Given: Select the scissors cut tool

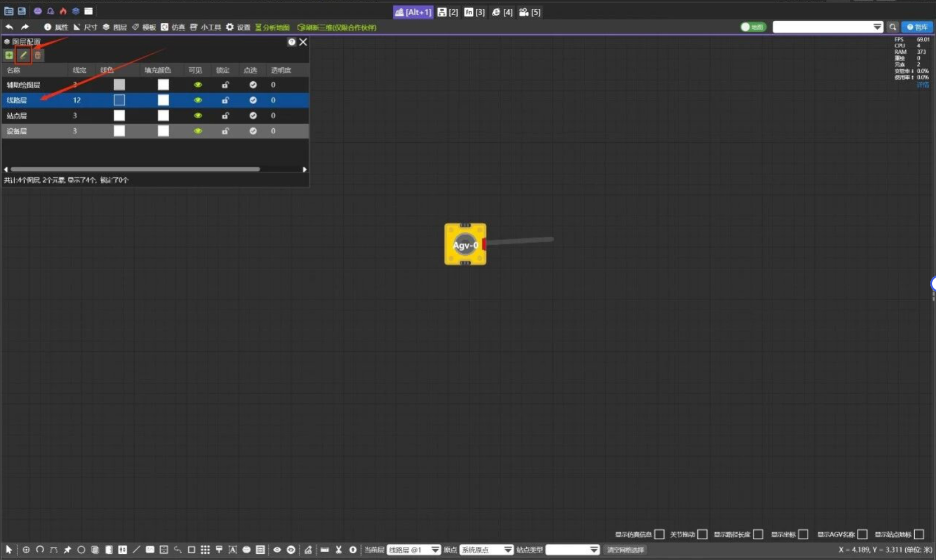Looking at the screenshot, I should [339, 550].
